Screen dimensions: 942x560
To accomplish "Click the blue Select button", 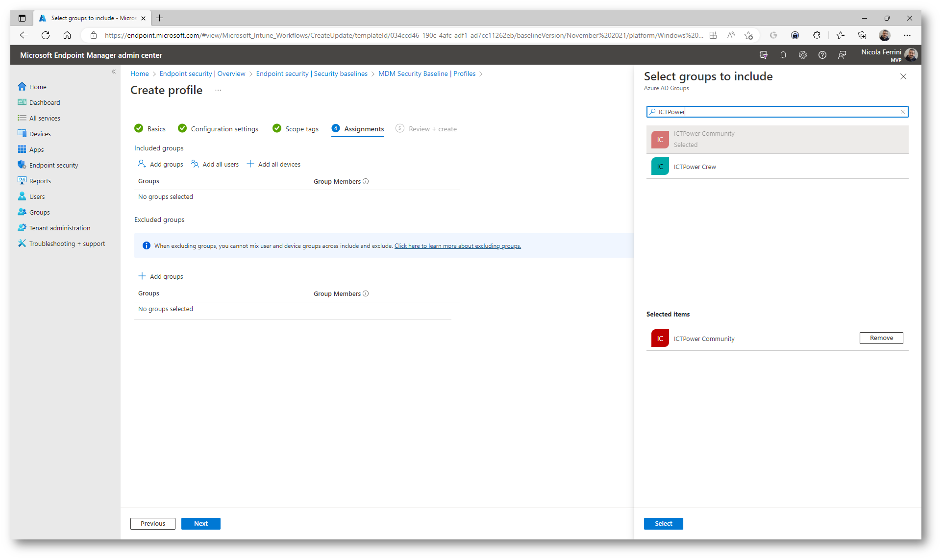I will tap(663, 523).
